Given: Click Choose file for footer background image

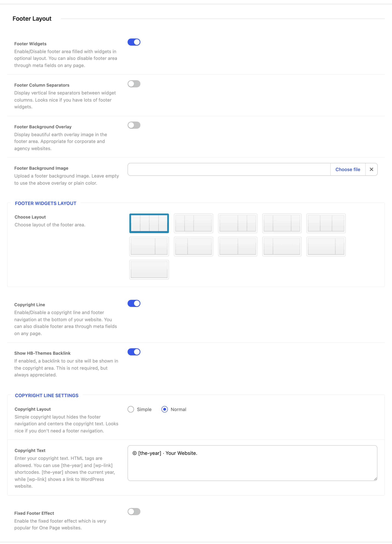Looking at the screenshot, I should [348, 169].
